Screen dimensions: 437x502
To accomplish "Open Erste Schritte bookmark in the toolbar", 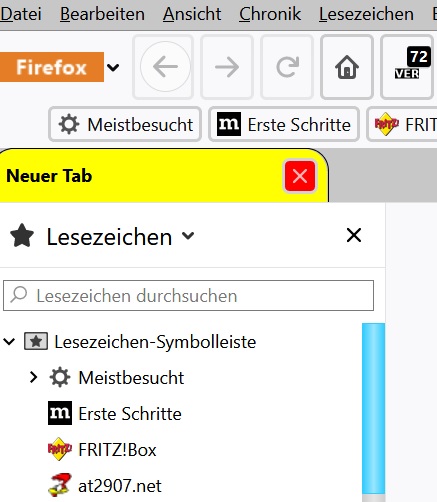I will pyautogui.click(x=284, y=125).
